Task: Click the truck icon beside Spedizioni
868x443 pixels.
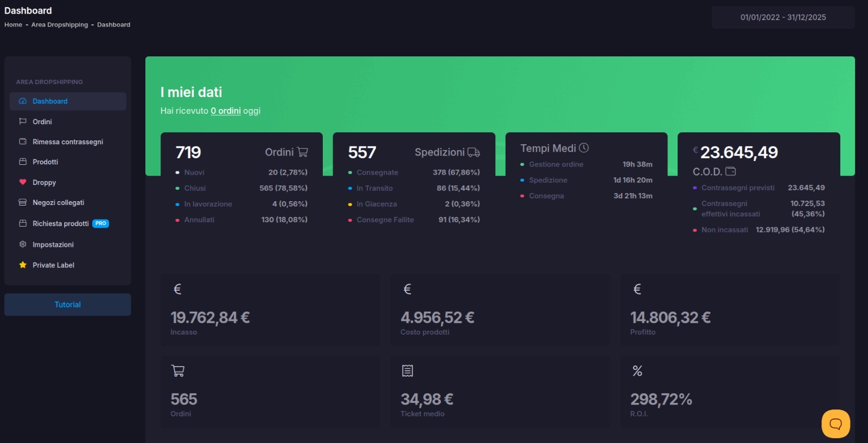Action: (474, 152)
